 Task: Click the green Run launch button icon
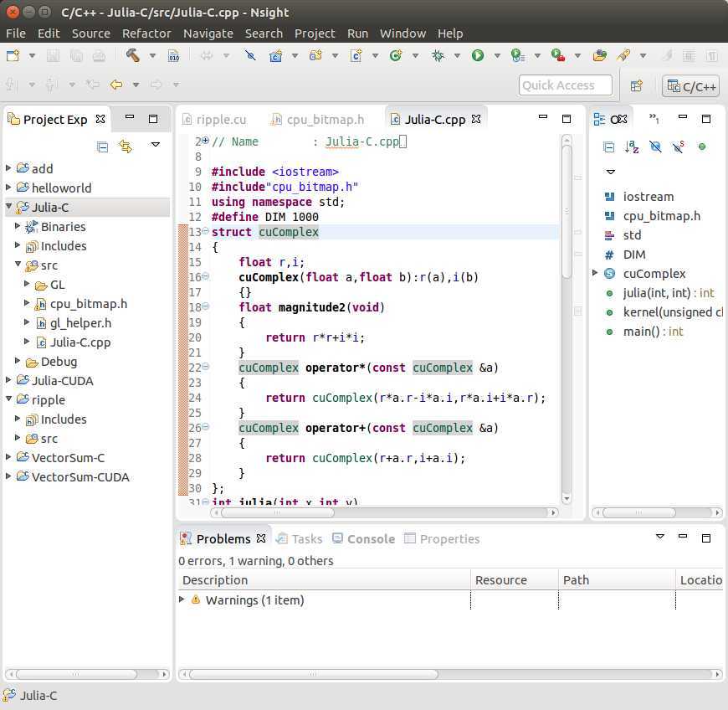(477, 55)
